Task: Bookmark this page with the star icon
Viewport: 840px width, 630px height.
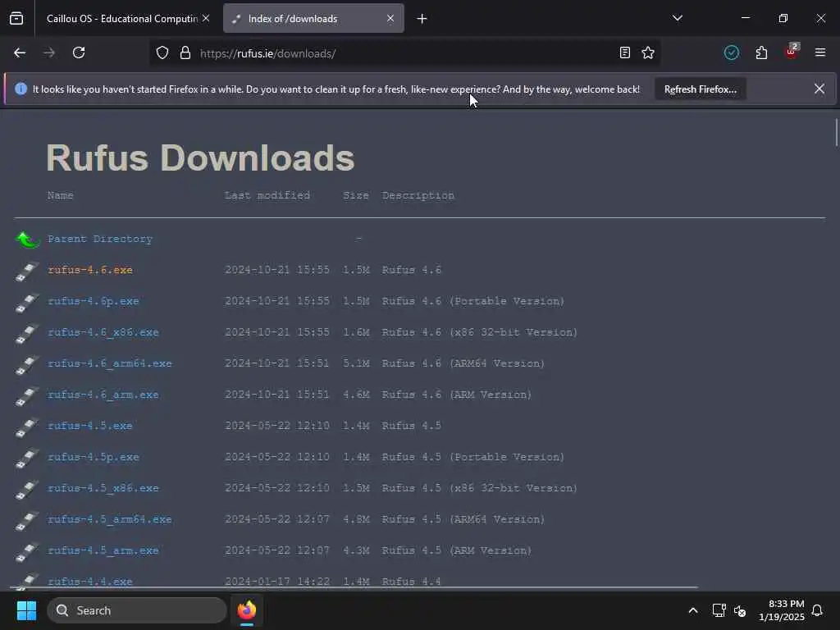Action: point(648,53)
